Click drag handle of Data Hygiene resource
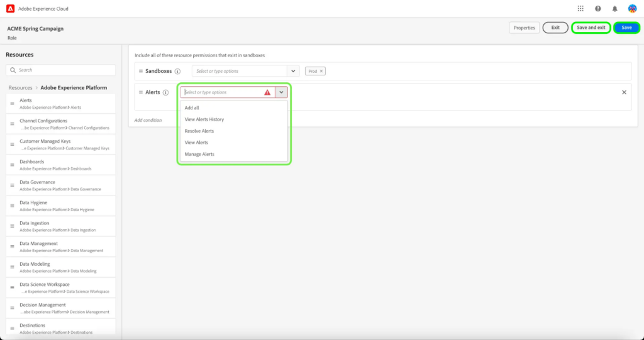Image resolution: width=644 pixels, height=340 pixels. (13, 206)
